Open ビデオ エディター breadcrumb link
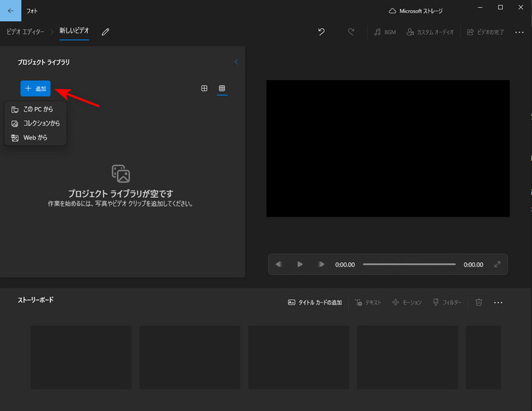Viewport: 532px width, 411px height. click(26, 32)
